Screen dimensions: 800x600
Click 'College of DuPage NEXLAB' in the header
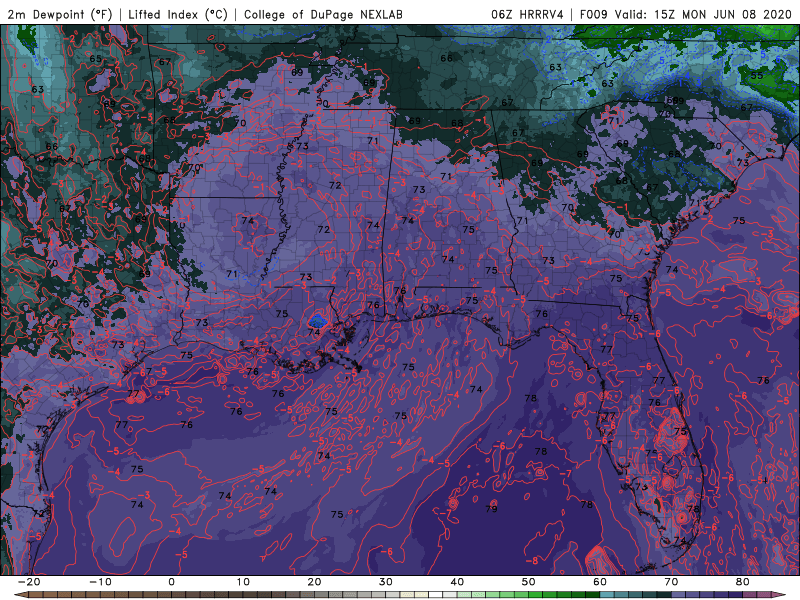(x=323, y=14)
